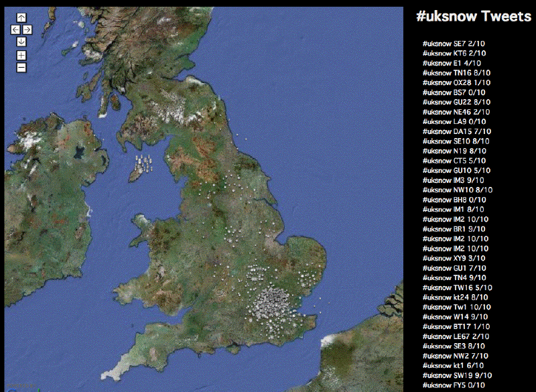Select tweet '#uksnow NE46 2/10'

coord(456,112)
